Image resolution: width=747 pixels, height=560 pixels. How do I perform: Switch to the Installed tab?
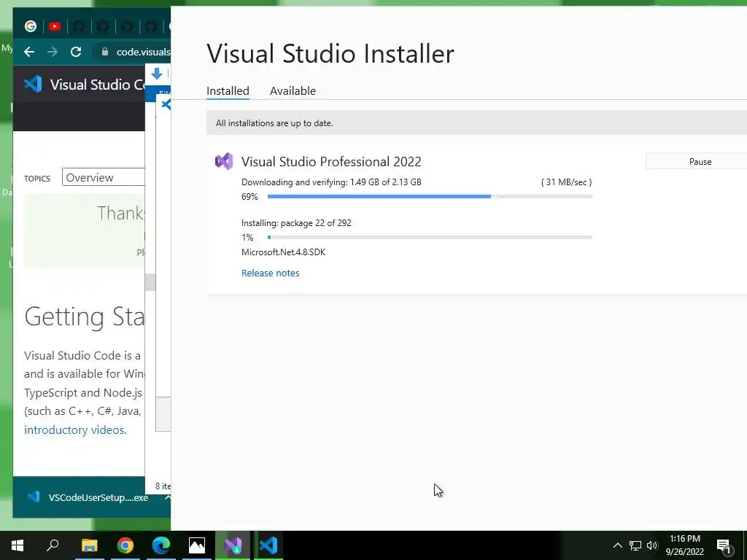228,90
